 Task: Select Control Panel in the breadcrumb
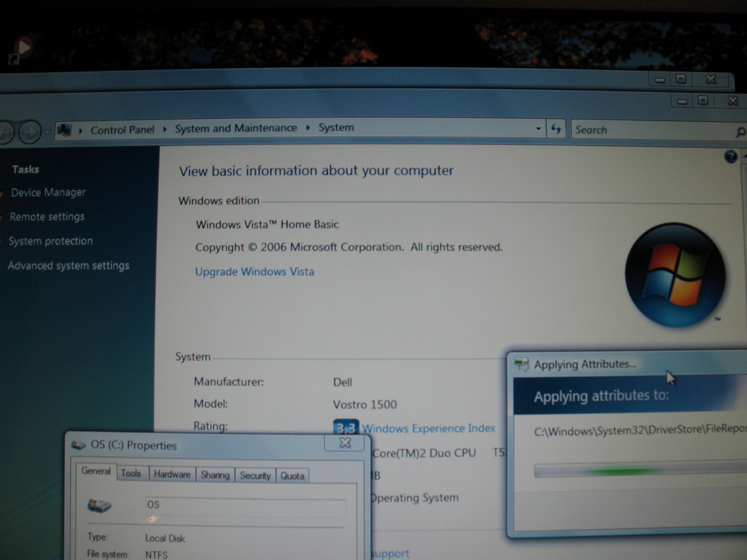(x=122, y=130)
